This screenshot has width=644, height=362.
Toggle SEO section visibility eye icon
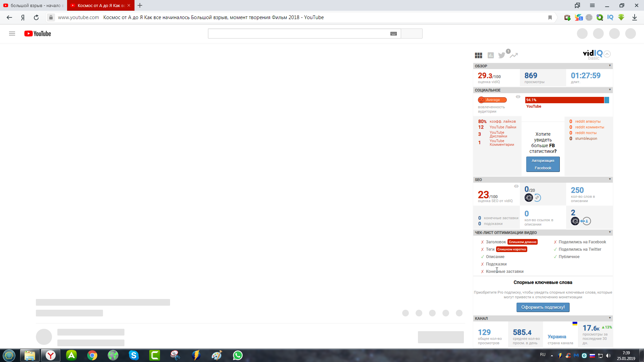coord(516,186)
